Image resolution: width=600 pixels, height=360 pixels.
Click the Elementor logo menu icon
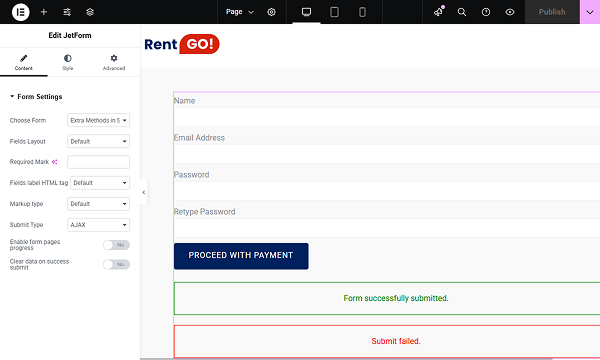[x=21, y=12]
